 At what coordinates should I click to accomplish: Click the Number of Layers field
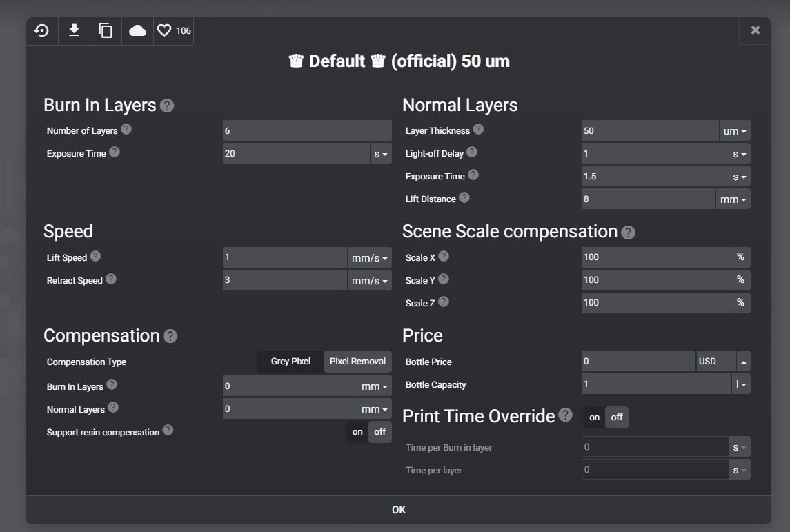306,130
